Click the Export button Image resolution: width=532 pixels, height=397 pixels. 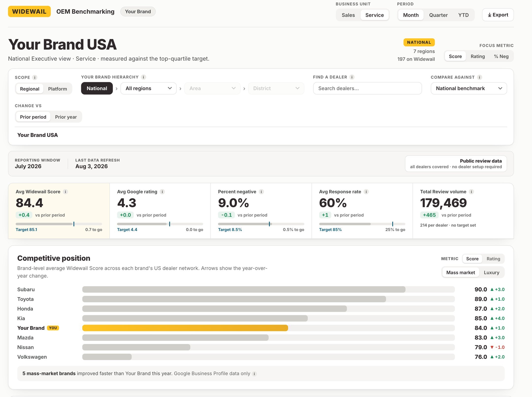pos(498,15)
